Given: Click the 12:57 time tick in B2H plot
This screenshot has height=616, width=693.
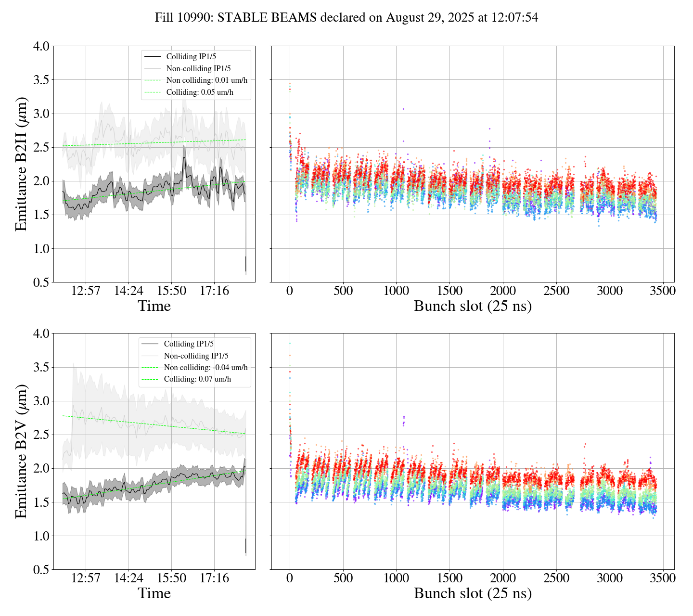Looking at the screenshot, I should click(x=86, y=291).
